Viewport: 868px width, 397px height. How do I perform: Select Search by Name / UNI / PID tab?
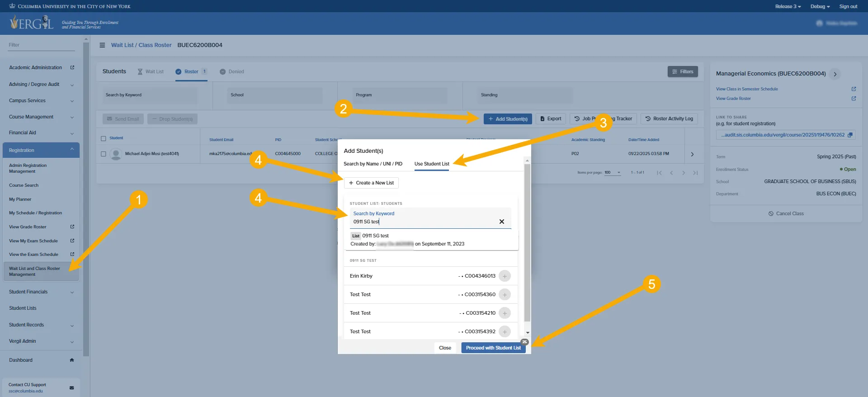(x=373, y=164)
